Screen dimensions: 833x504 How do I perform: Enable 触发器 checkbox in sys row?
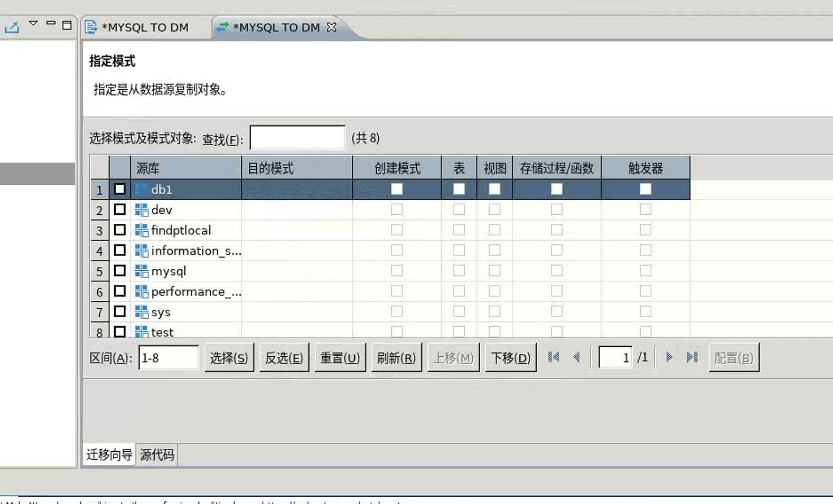645,311
